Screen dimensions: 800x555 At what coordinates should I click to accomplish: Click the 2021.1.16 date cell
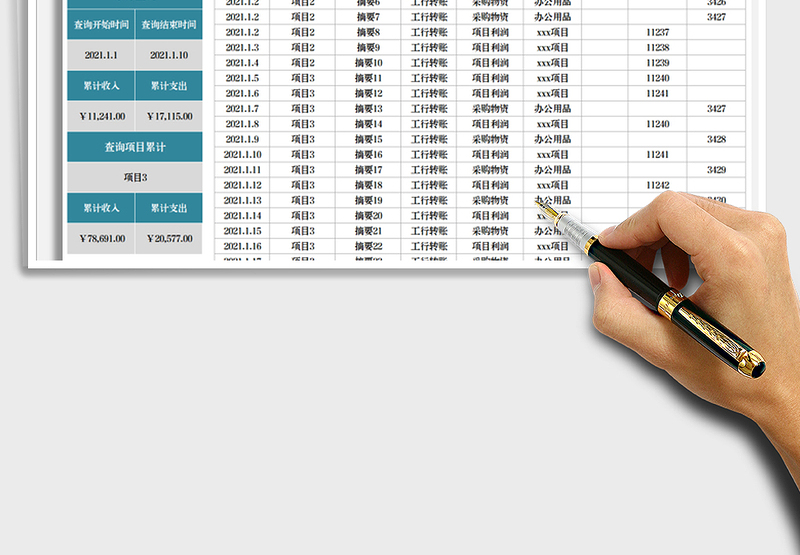click(242, 246)
